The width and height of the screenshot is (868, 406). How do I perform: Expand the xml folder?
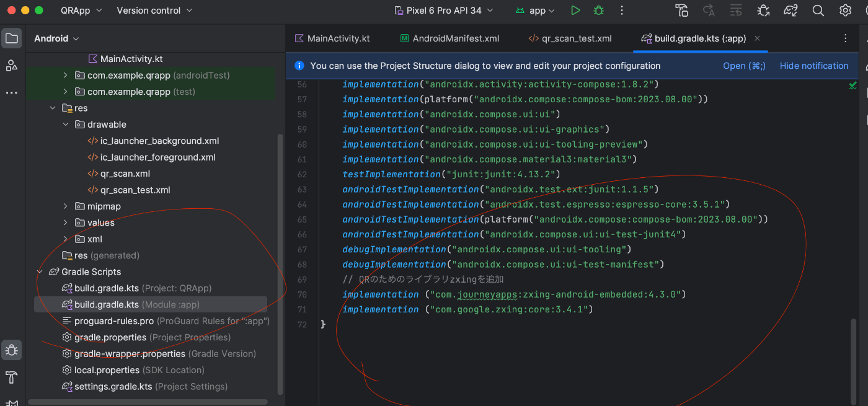coord(66,239)
